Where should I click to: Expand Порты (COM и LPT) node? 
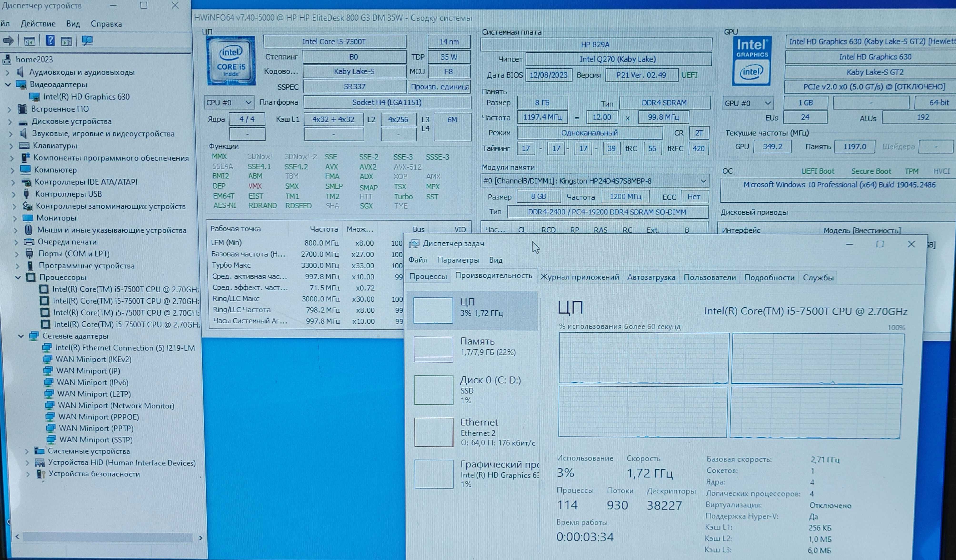17,254
